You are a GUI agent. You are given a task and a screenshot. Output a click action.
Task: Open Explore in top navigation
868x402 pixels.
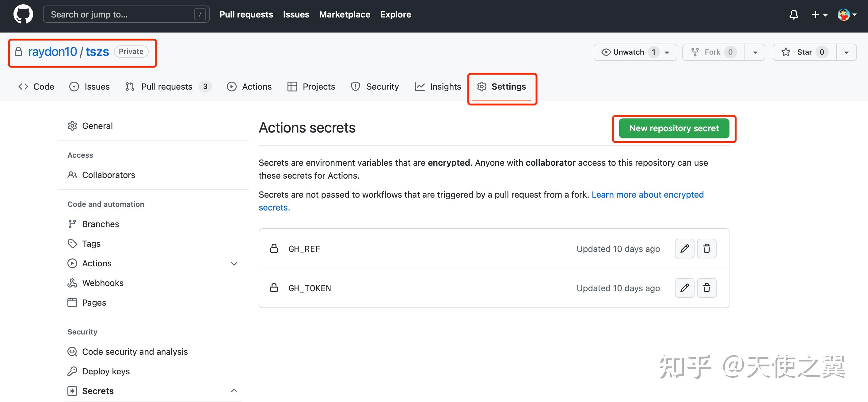[396, 14]
